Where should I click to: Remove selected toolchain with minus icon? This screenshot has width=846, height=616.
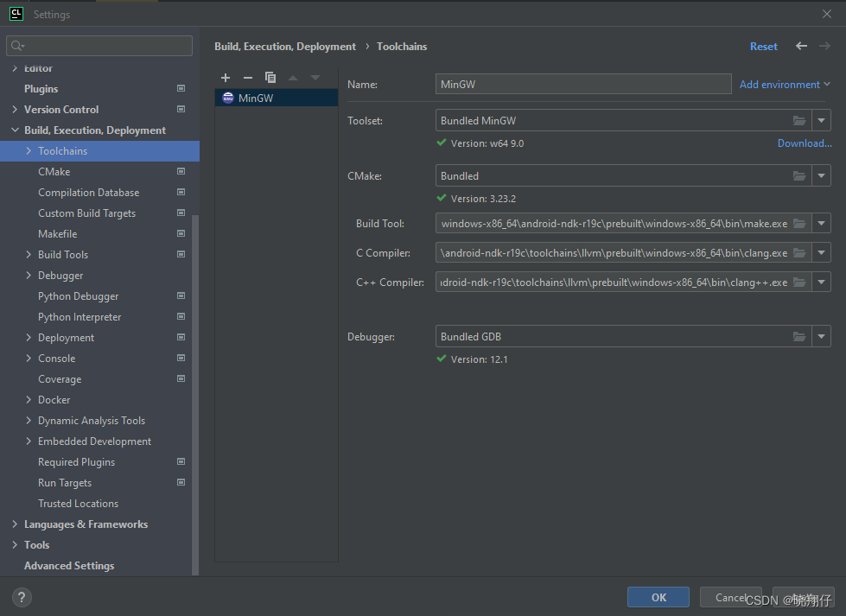pyautogui.click(x=248, y=78)
